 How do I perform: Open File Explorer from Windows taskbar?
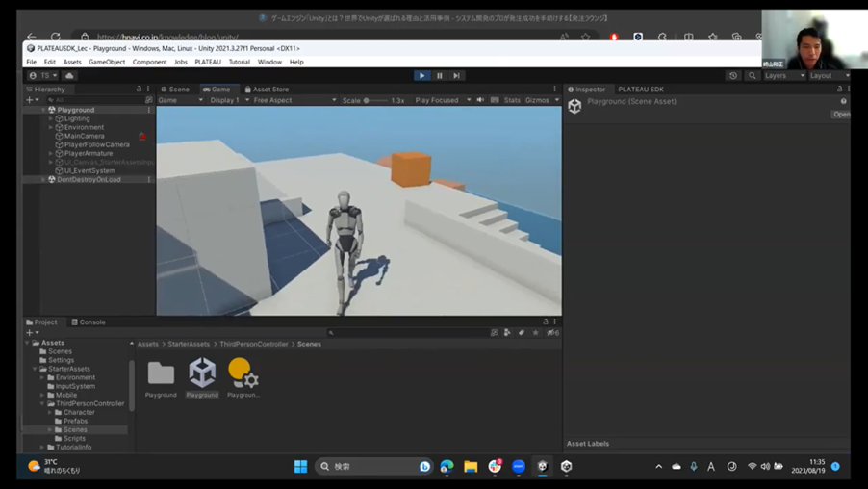471,466
